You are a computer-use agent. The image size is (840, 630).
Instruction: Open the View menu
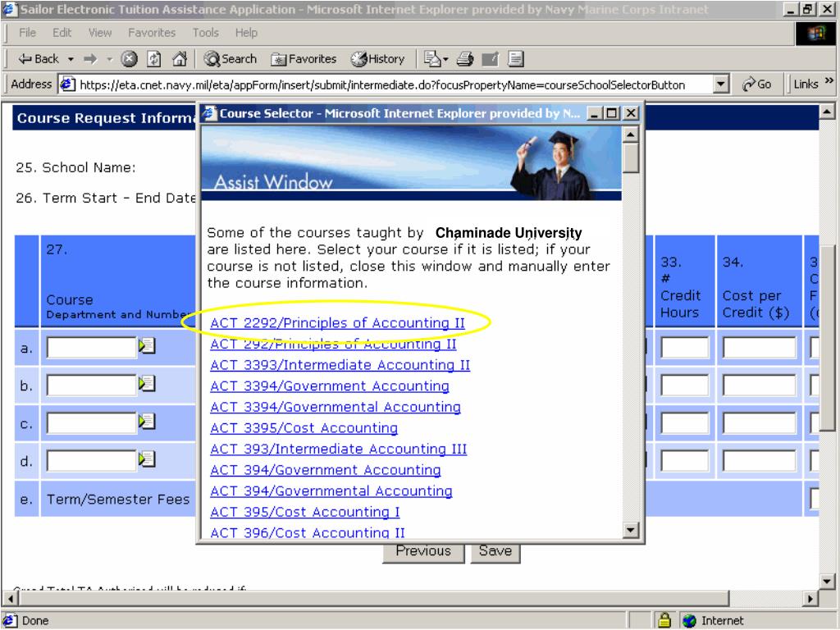pos(100,33)
